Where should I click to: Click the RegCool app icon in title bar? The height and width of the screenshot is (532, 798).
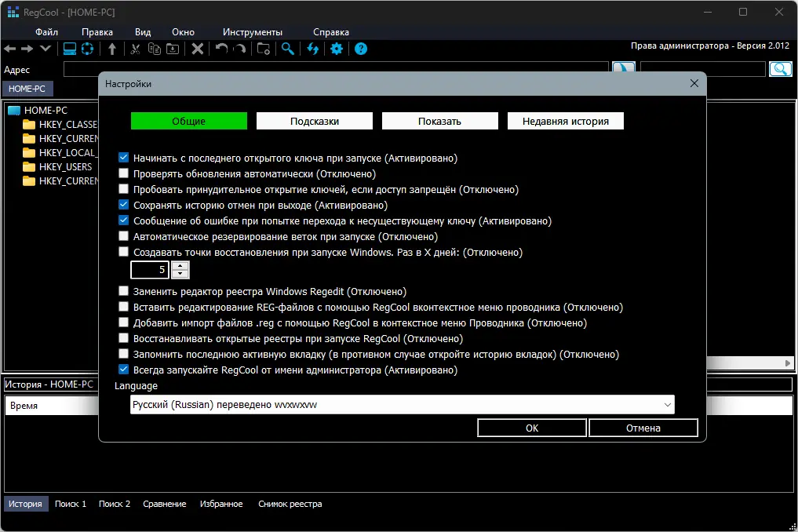[x=13, y=12]
